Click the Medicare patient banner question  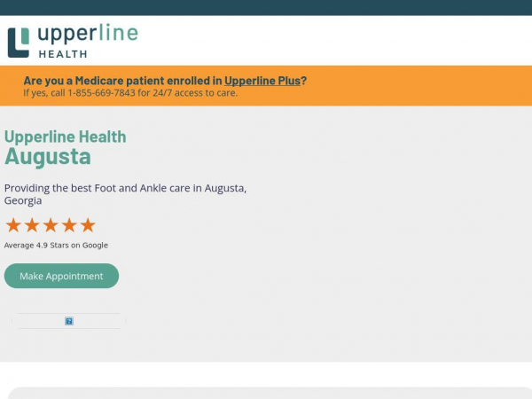[165, 81]
